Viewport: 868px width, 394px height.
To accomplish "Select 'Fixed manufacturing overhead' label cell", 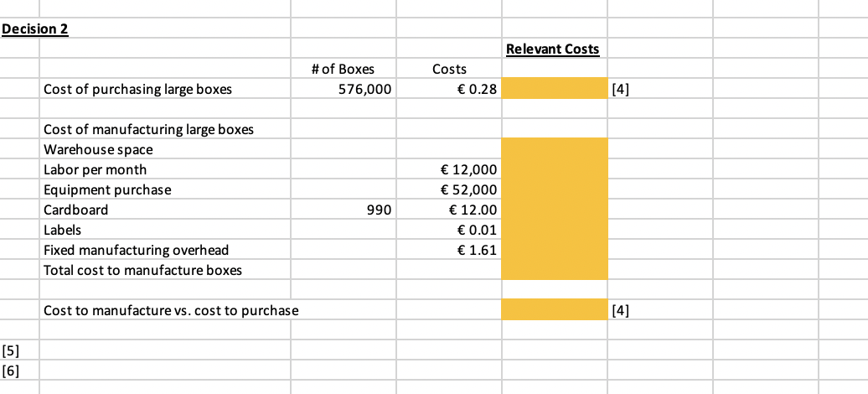I will point(164,250).
